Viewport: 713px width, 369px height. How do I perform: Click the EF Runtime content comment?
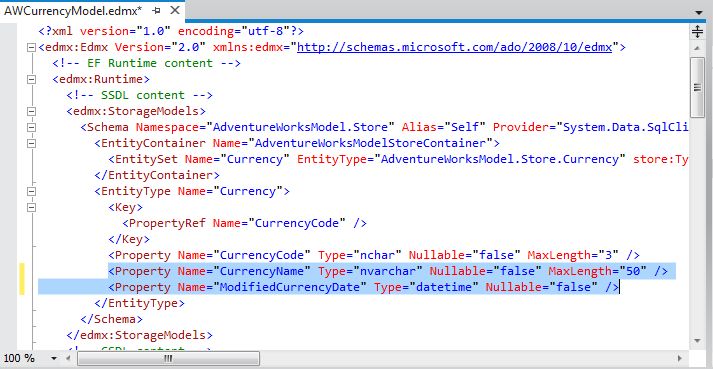point(146,63)
